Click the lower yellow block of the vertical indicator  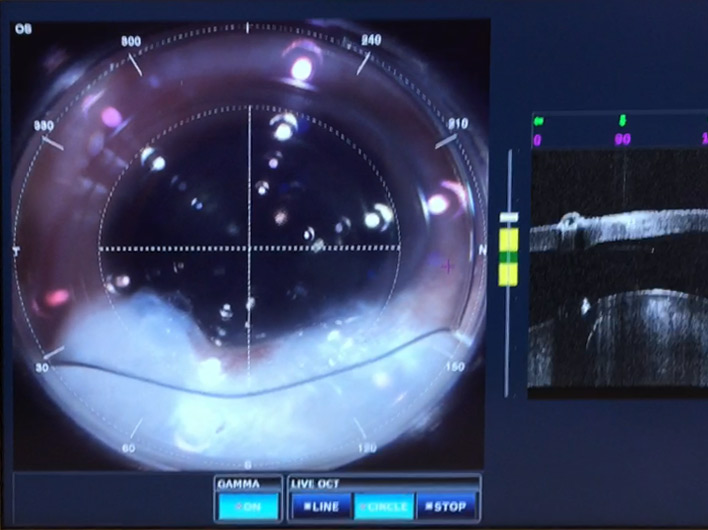(x=510, y=273)
